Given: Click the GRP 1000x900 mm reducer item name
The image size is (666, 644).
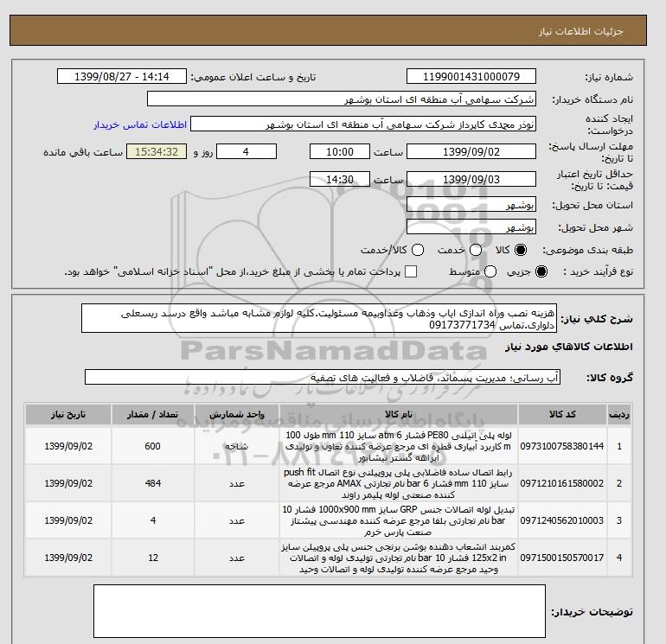Looking at the screenshot, I should coord(399,520).
